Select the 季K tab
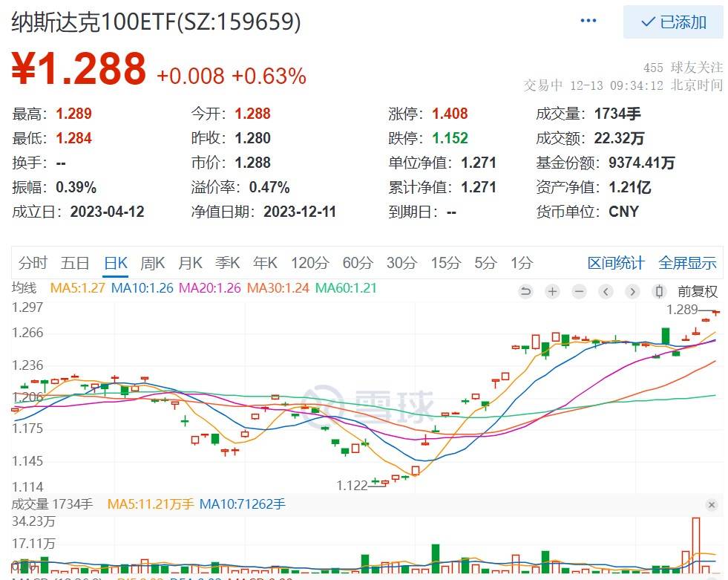This screenshot has height=580, width=728. pyautogui.click(x=228, y=263)
